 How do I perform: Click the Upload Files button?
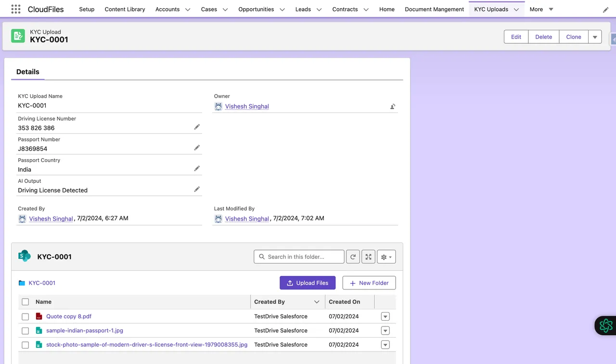tap(308, 283)
